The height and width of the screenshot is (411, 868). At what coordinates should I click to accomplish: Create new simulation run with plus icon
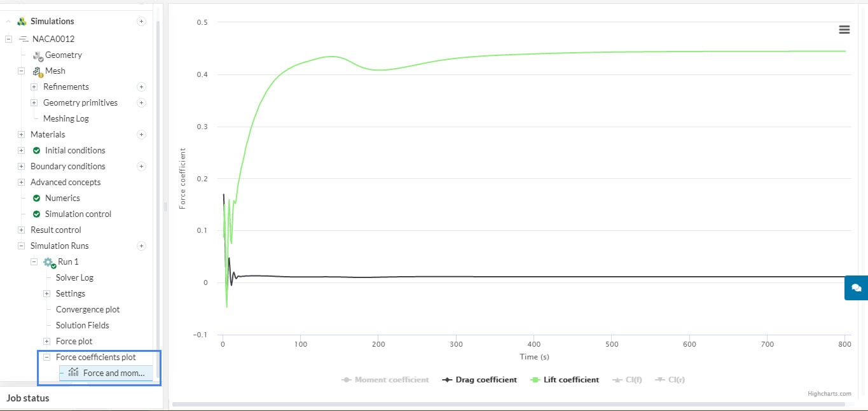point(141,246)
